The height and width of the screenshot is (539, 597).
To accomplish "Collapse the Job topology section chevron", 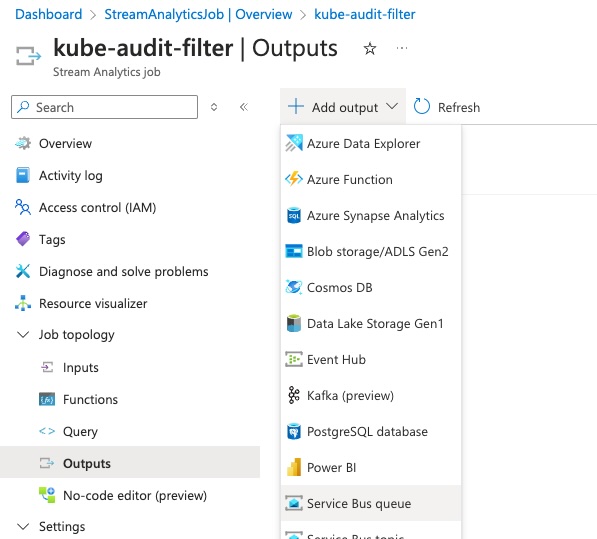I will pos(23,335).
